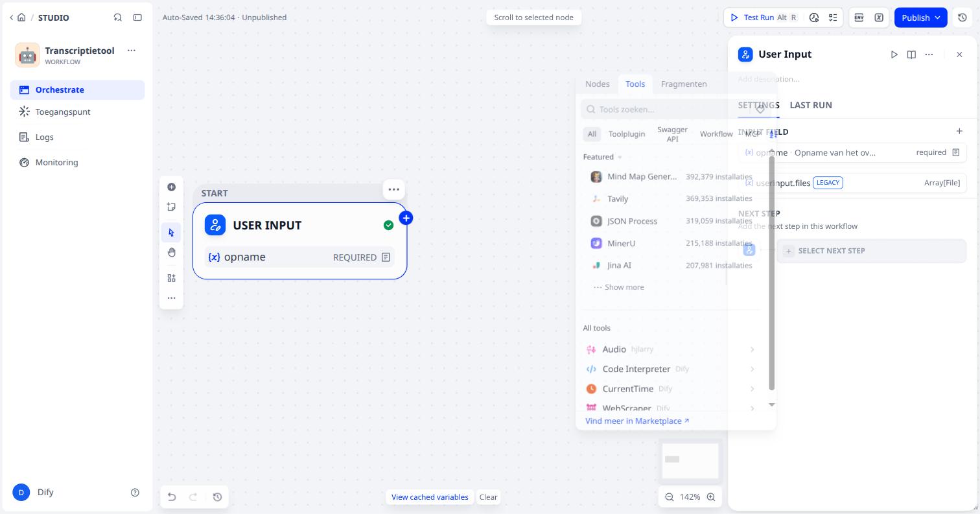
Task: Open version history clock icon top right
Action: tap(962, 18)
